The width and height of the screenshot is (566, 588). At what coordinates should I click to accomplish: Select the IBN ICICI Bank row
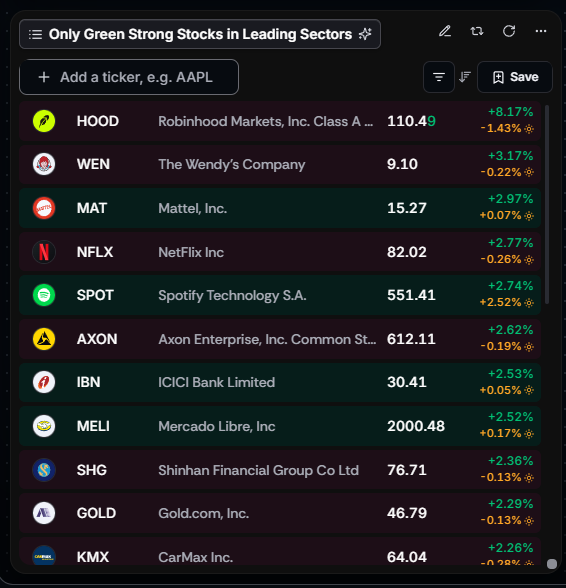[x=280, y=382]
